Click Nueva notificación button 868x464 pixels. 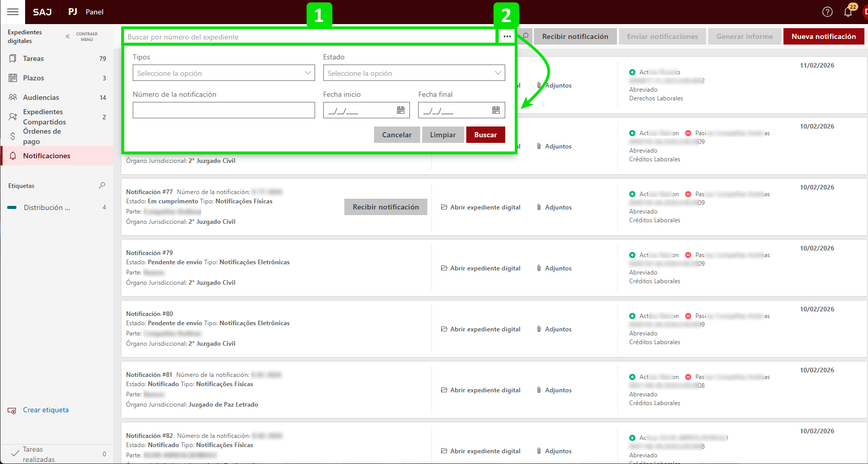click(823, 36)
